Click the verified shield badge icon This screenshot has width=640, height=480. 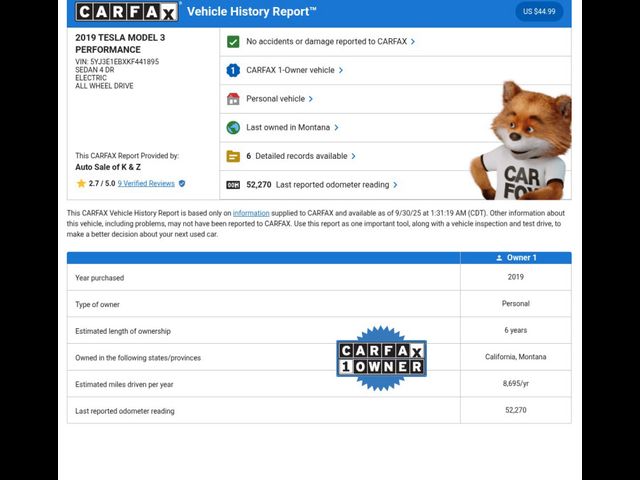point(182,184)
